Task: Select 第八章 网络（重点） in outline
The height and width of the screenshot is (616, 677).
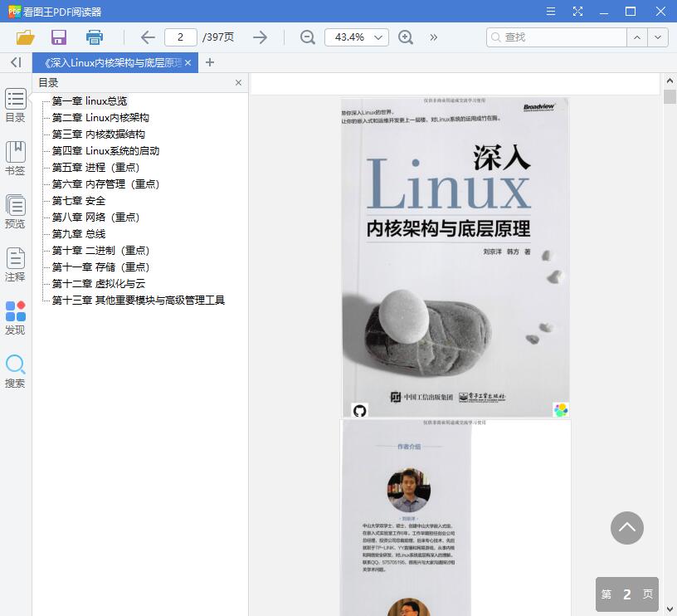Action: click(x=95, y=218)
